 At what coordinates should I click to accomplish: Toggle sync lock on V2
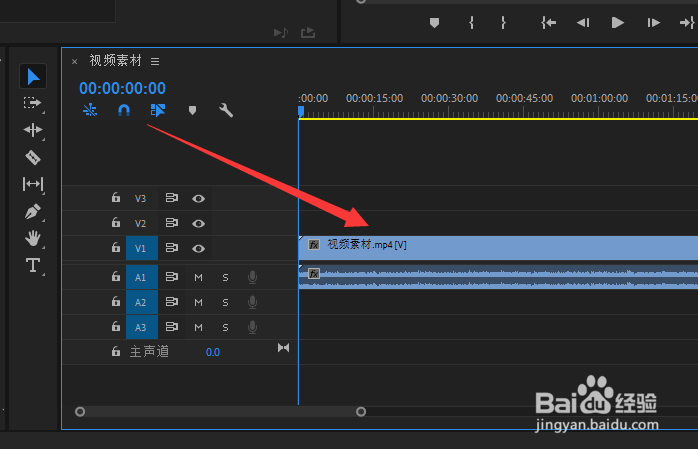pos(172,222)
